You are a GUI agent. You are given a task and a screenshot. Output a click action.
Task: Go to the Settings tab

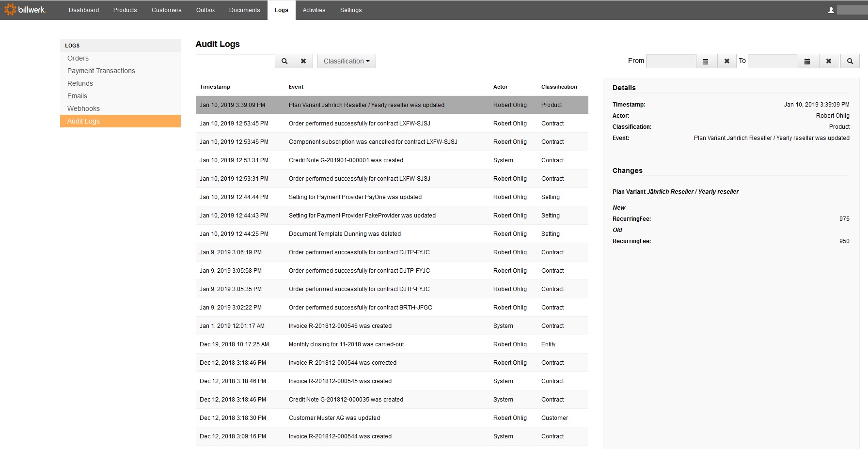[351, 10]
